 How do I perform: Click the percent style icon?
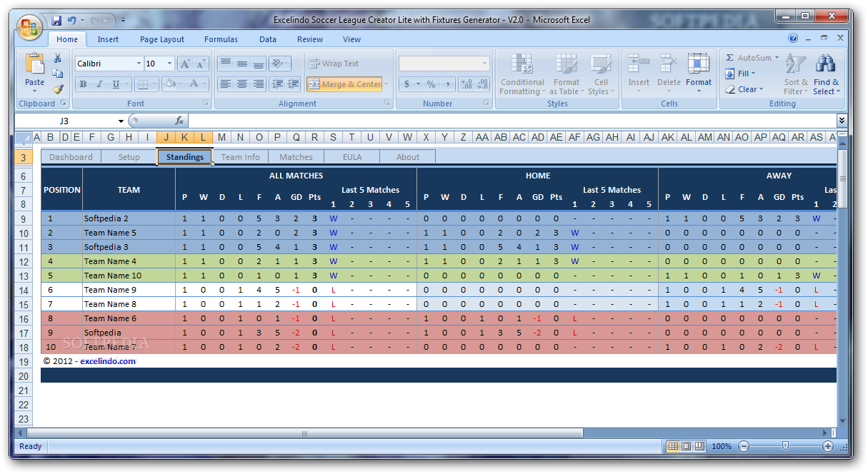pyautogui.click(x=431, y=84)
